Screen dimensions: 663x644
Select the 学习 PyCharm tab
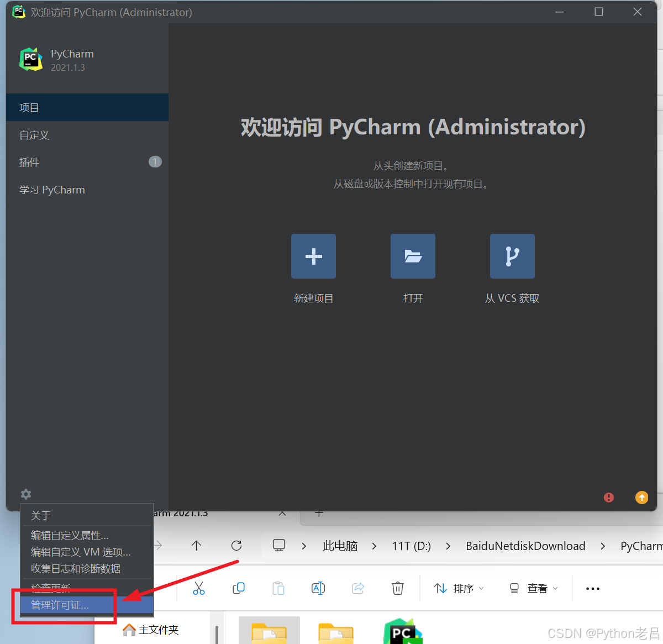pos(87,190)
